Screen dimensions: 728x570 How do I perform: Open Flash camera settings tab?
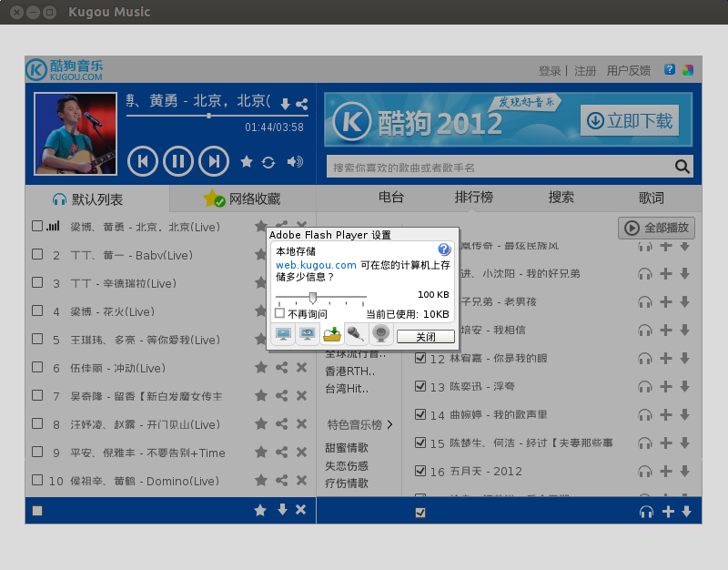[380, 334]
